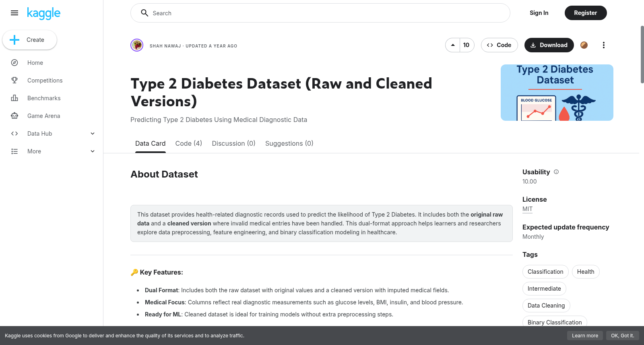Open the Create dropdown button
644x345 pixels.
click(x=29, y=40)
